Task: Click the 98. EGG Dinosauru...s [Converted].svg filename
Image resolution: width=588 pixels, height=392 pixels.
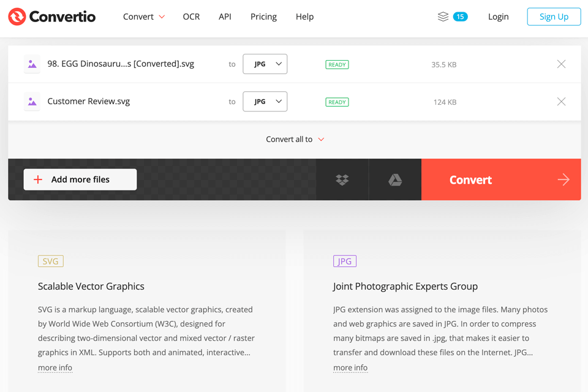Action: 121,64
